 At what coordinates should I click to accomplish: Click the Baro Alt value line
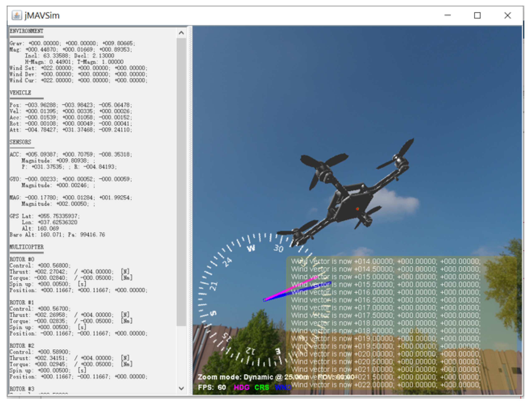(57, 234)
